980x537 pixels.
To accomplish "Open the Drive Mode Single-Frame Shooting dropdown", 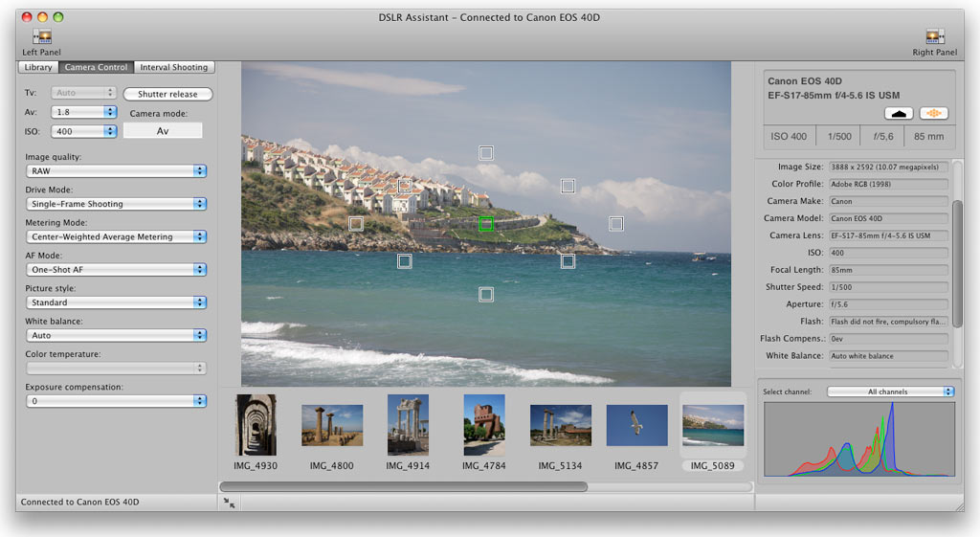I will (116, 204).
